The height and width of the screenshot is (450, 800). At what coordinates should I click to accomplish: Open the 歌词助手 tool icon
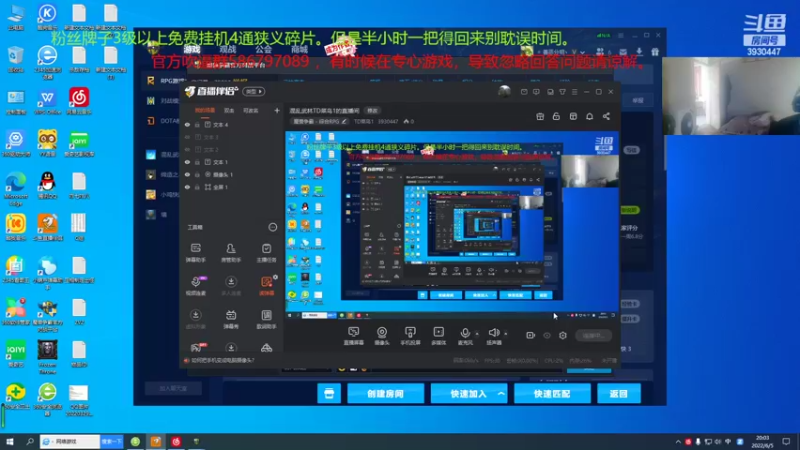(x=266, y=319)
